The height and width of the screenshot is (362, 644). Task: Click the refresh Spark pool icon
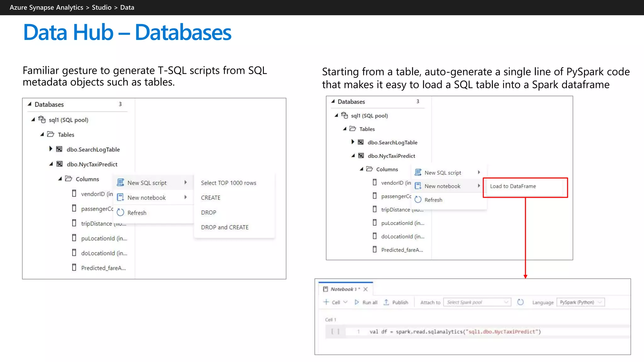520,302
